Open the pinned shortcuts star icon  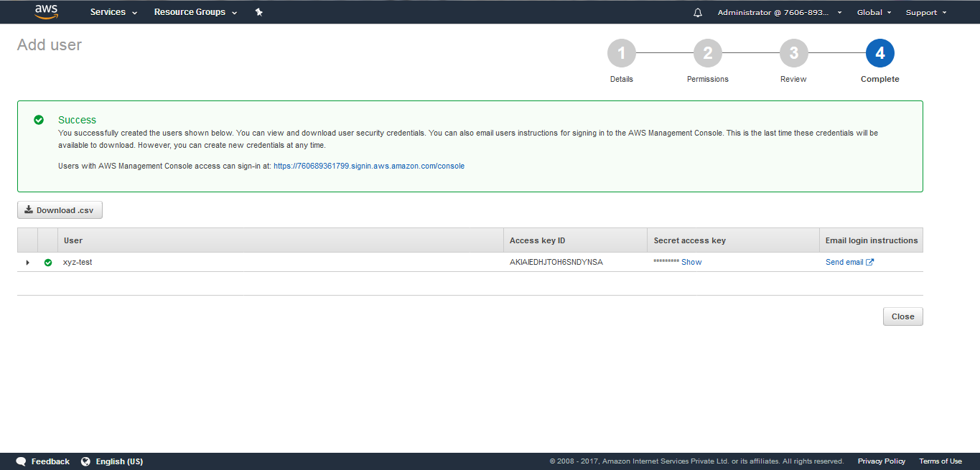tap(258, 11)
